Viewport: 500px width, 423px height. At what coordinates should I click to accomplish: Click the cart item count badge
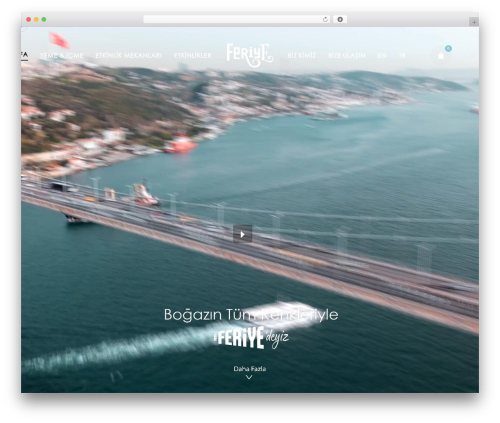click(448, 49)
